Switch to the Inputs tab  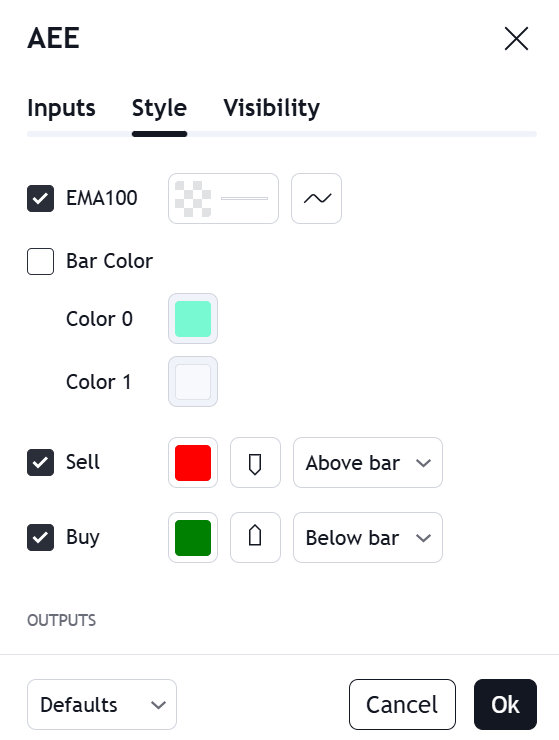point(61,108)
